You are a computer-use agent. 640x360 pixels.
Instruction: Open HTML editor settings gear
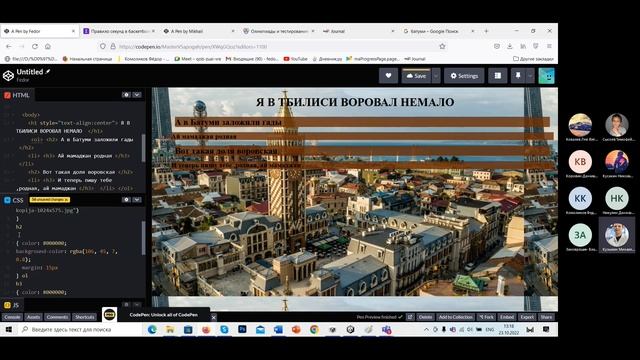tap(126, 95)
